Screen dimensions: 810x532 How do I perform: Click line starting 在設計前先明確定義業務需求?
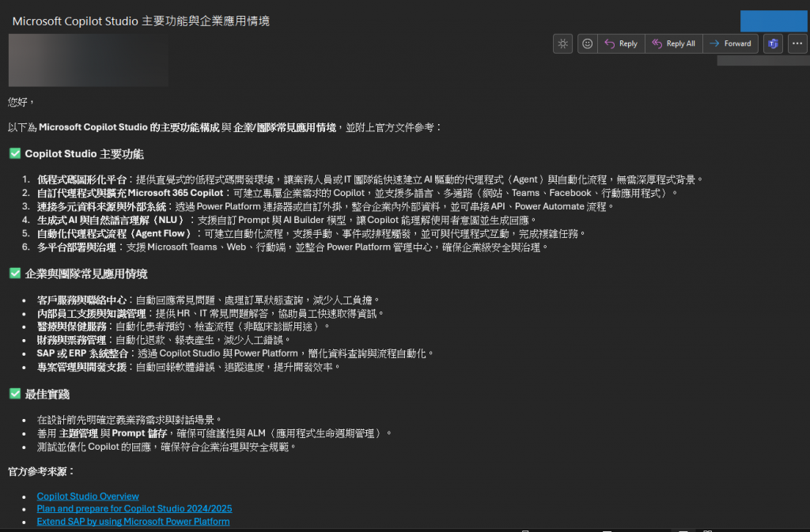tap(130, 420)
